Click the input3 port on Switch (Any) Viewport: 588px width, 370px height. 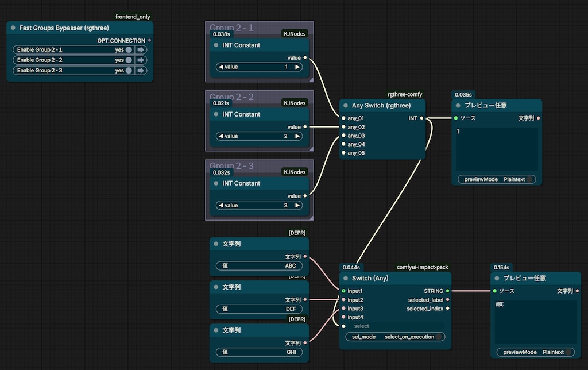343,309
